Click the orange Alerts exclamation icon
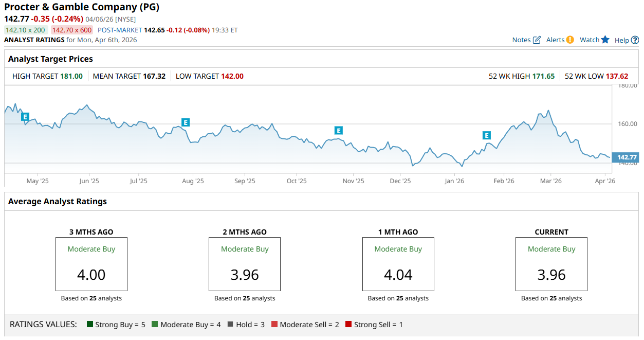Screen dimensions: 644x340 570,40
